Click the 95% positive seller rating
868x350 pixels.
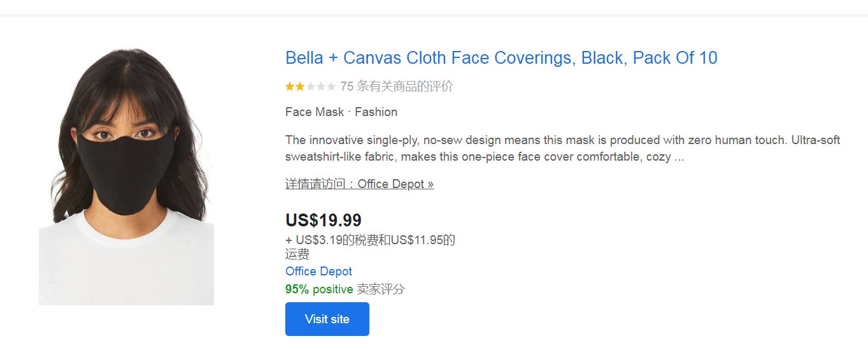319,289
